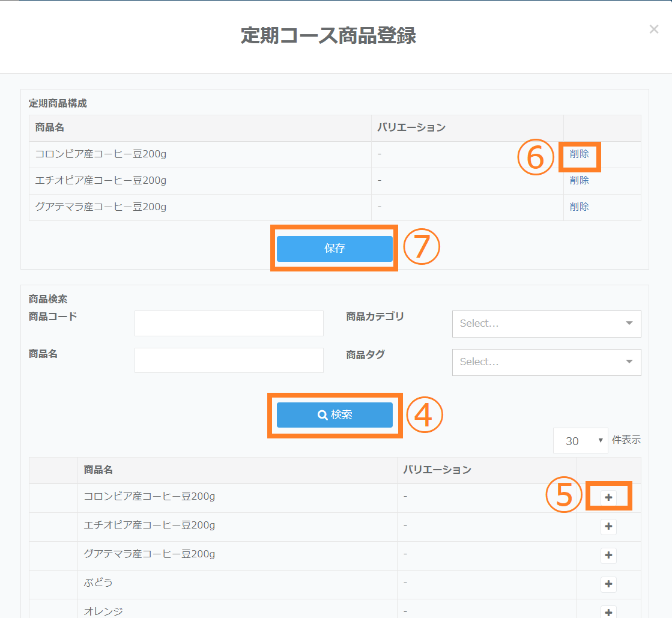Click the plus icon for コロンビア産コーヒー豆200g
Viewport: 672px width, 618px height.
[x=608, y=497]
